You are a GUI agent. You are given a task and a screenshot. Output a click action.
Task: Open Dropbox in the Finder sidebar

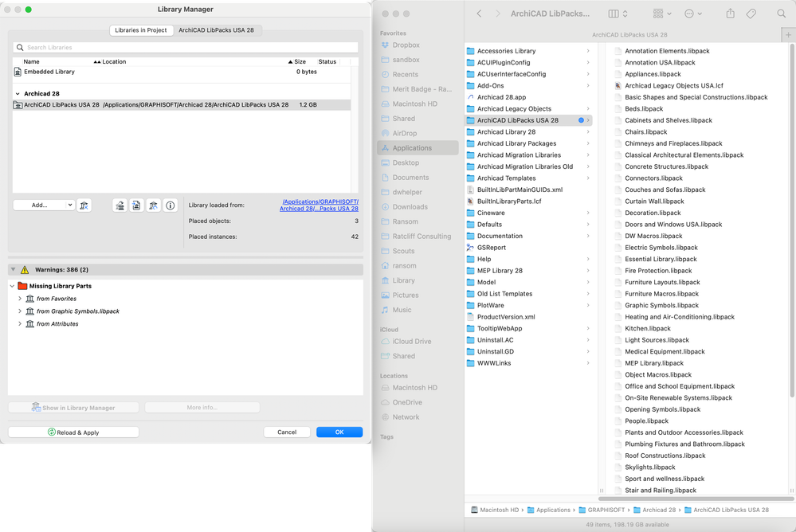pyautogui.click(x=406, y=45)
